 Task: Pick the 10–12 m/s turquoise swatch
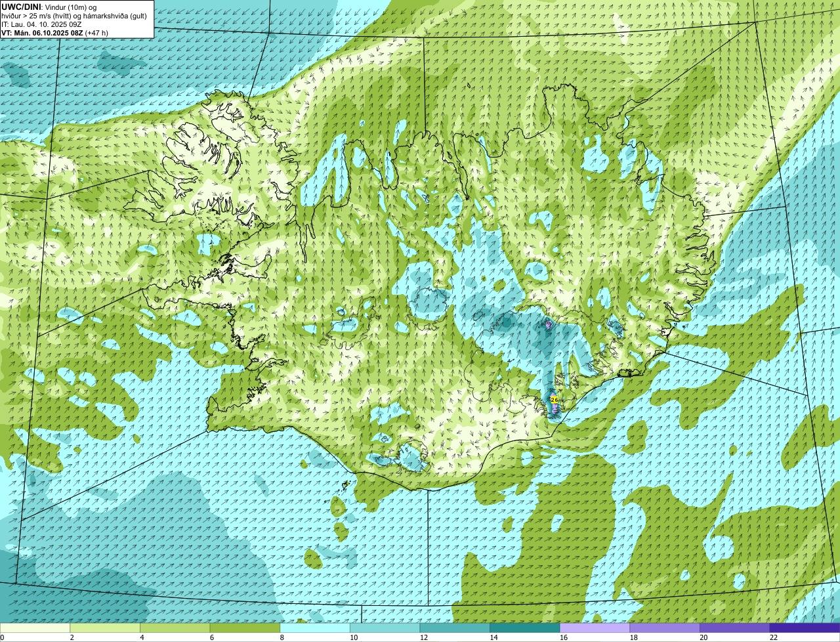[x=385, y=628]
